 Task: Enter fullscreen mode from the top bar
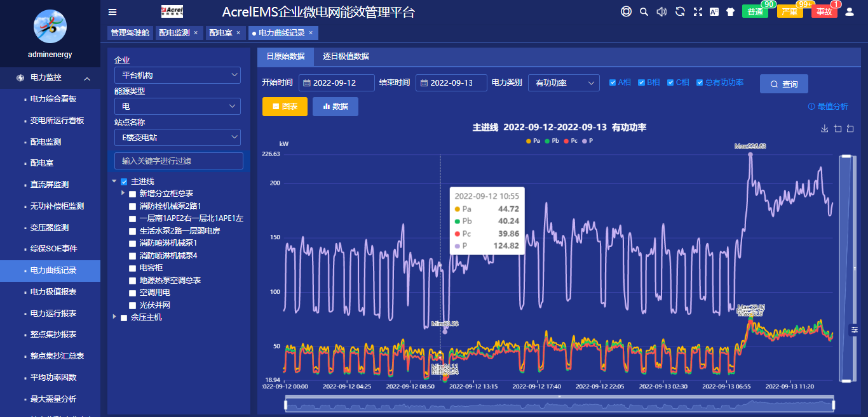698,11
